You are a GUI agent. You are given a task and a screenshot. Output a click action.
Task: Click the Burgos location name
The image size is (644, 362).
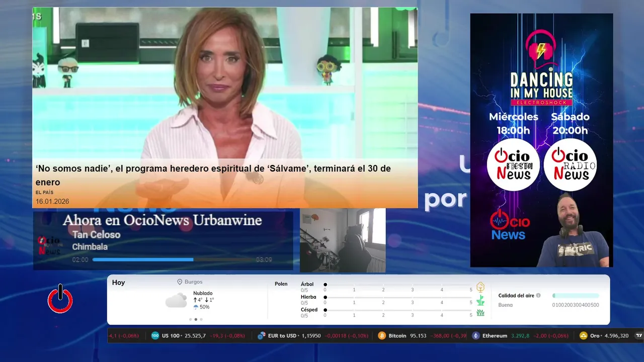pos(194,282)
